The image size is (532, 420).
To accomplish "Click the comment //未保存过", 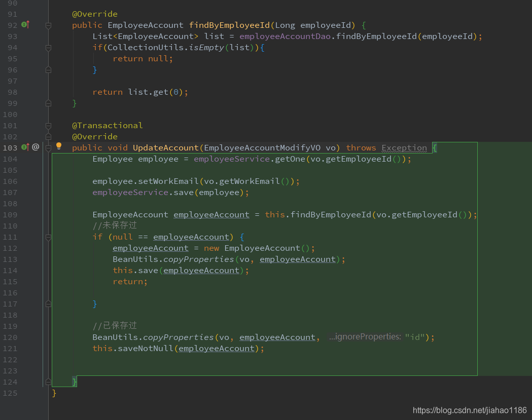I will point(115,225).
